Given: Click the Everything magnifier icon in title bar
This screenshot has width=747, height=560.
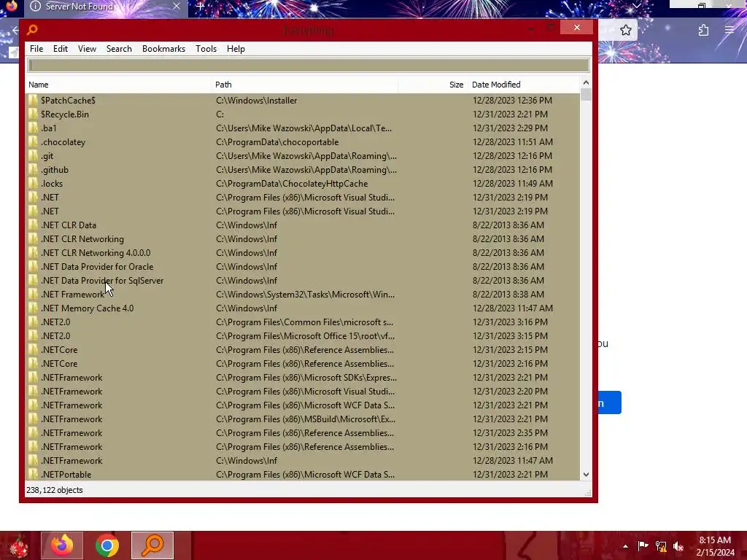Looking at the screenshot, I should pos(32,30).
